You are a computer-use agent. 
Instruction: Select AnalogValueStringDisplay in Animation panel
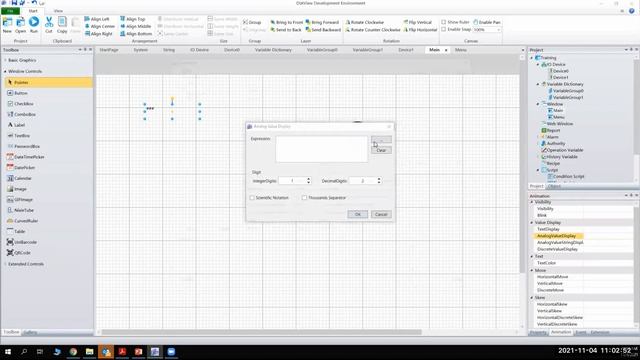point(560,242)
